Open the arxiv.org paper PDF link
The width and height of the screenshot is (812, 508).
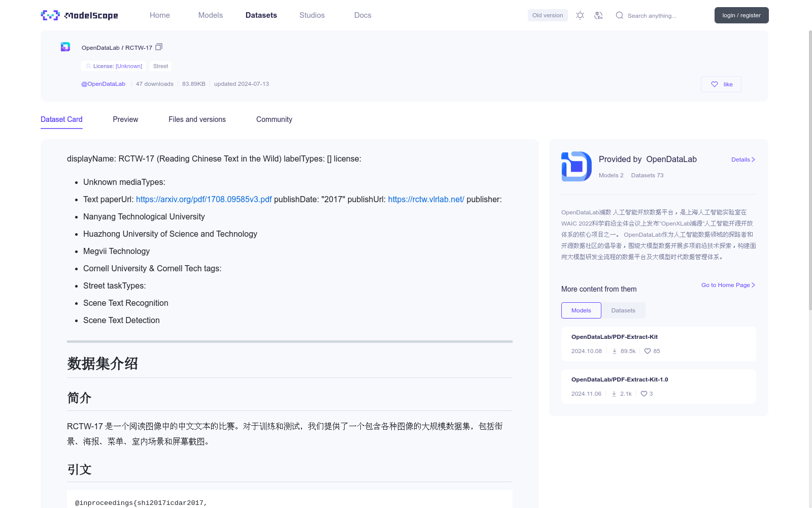(204, 199)
